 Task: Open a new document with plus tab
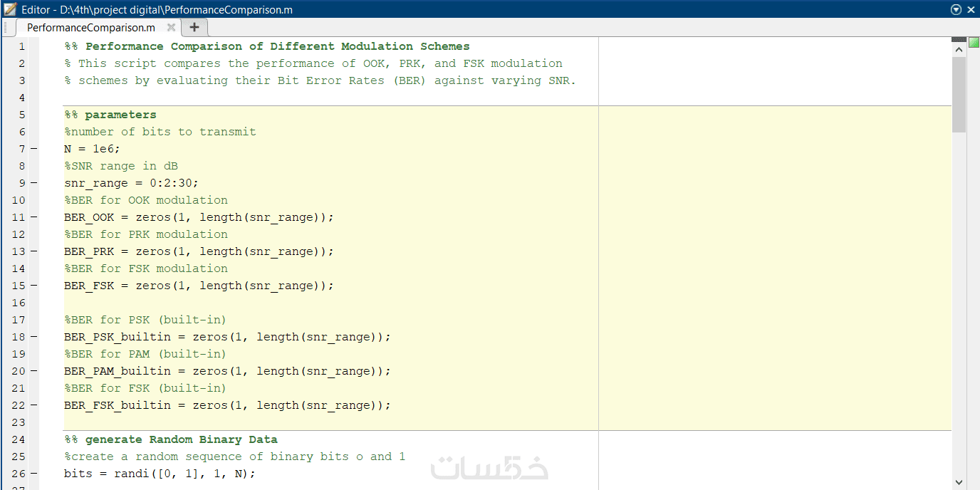click(194, 27)
